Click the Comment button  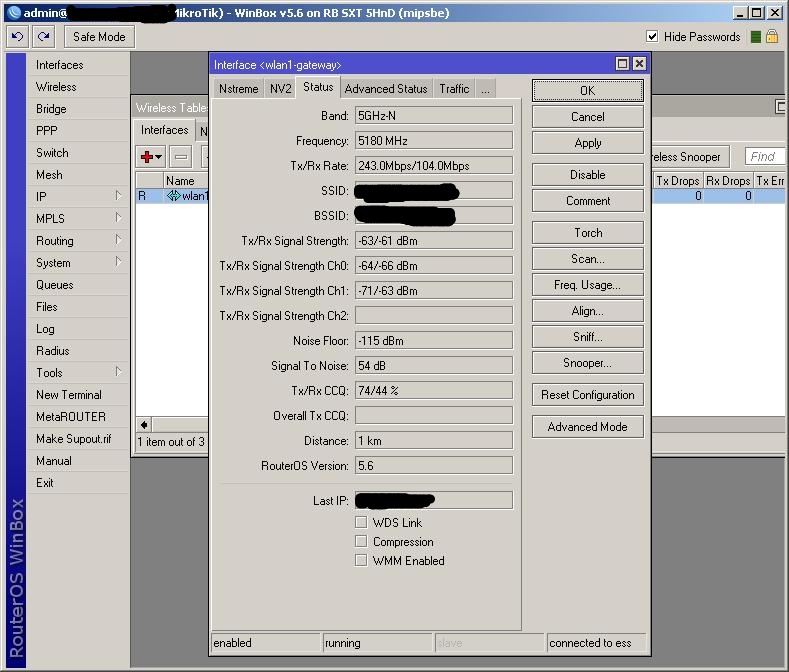(588, 201)
